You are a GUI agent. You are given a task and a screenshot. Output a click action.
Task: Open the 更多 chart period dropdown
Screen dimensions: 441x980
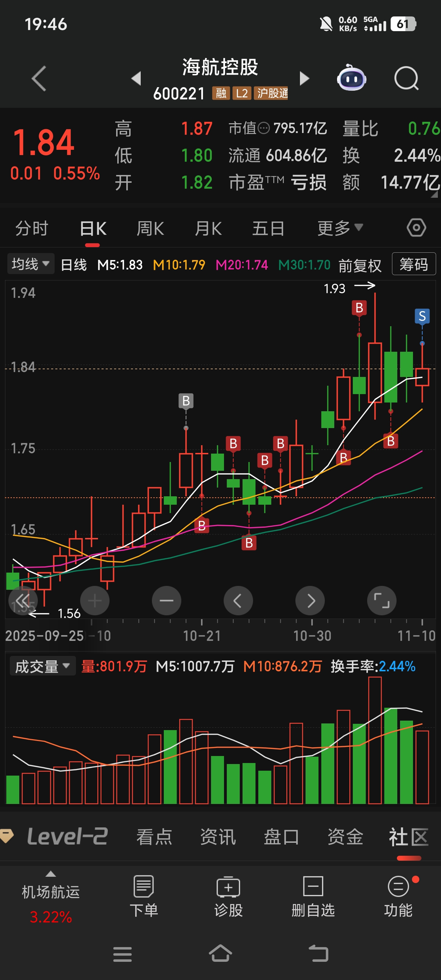click(x=340, y=228)
